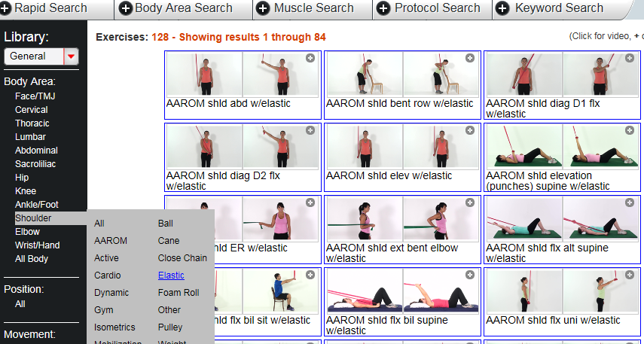Select Cervical under Body Area

31,110
